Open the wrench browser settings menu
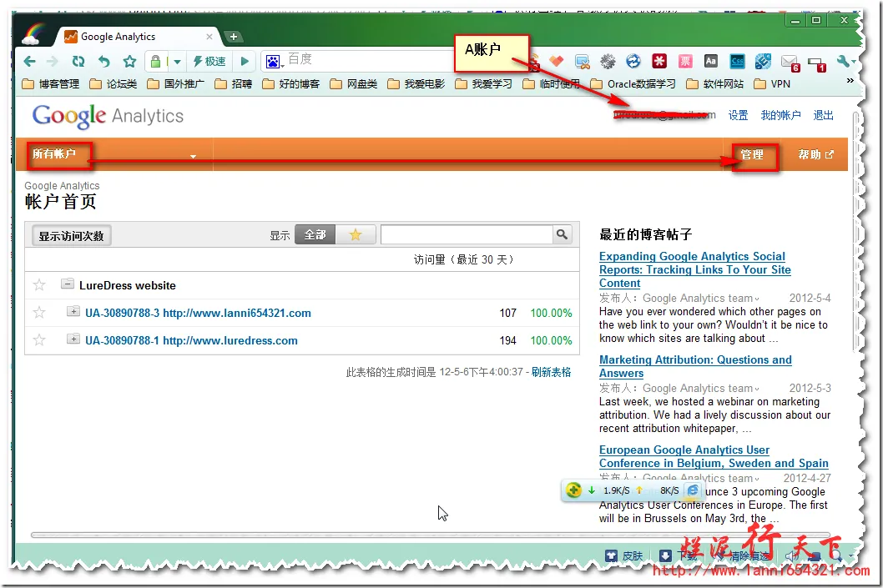Viewport: 883px width, 588px height. pyautogui.click(x=844, y=62)
